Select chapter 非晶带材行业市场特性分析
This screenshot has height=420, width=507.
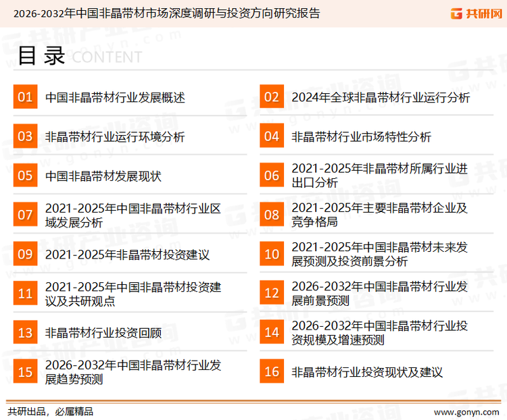click(361, 136)
